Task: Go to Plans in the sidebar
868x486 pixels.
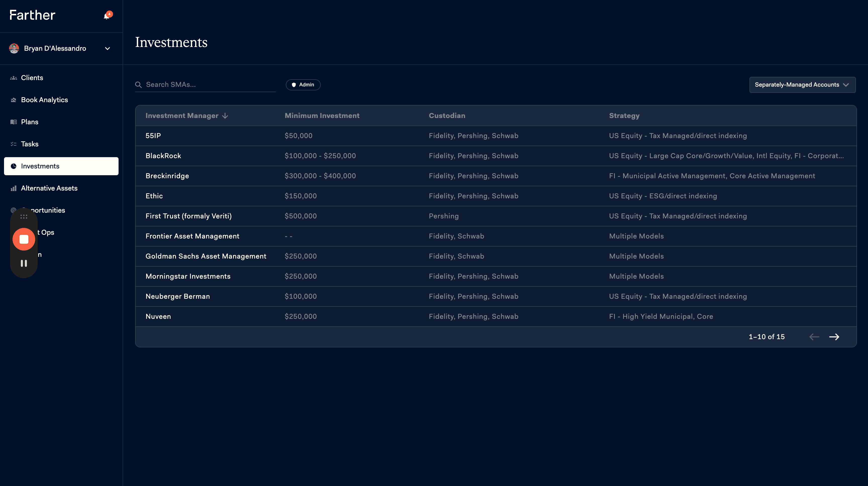Action: click(61, 122)
